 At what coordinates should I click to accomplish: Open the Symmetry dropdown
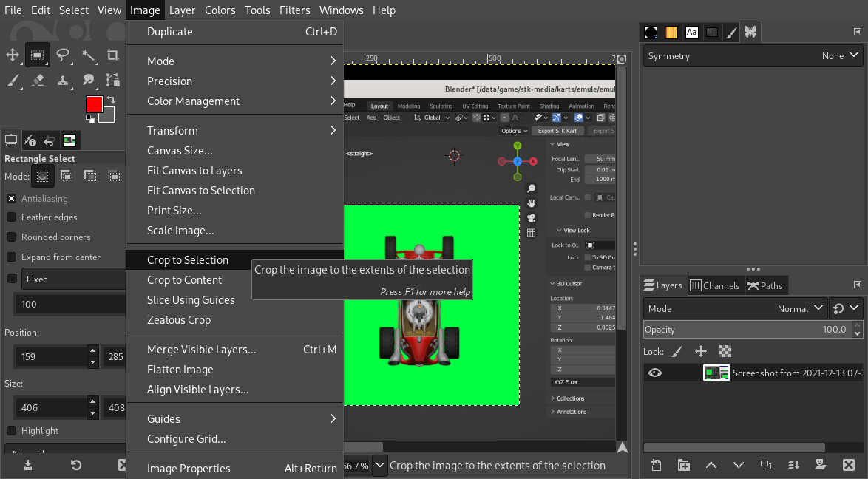point(753,56)
